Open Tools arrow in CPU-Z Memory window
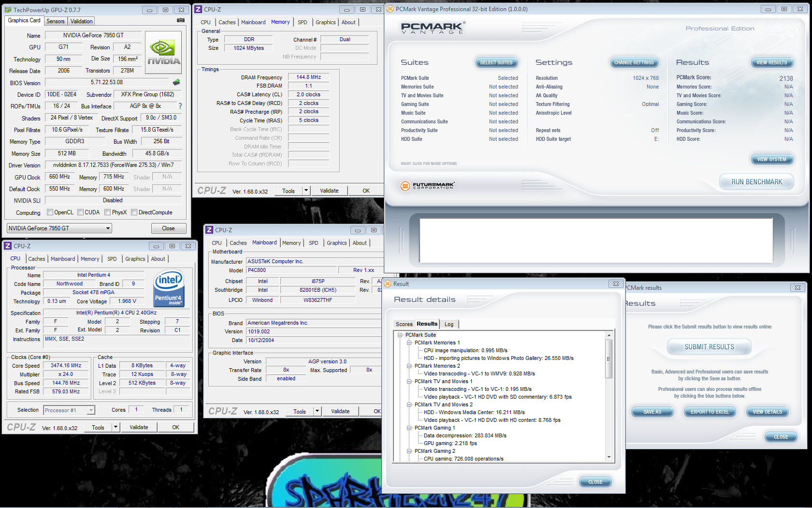The width and height of the screenshot is (812, 508). pos(306,191)
